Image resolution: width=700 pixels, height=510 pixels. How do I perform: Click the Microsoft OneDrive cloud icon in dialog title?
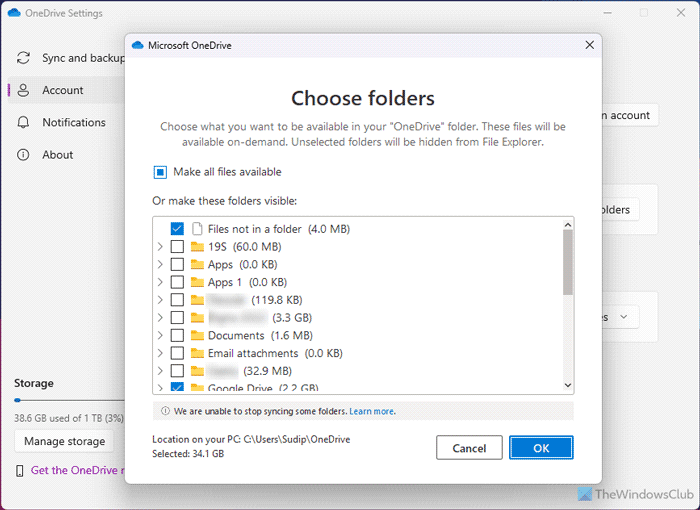(x=138, y=44)
